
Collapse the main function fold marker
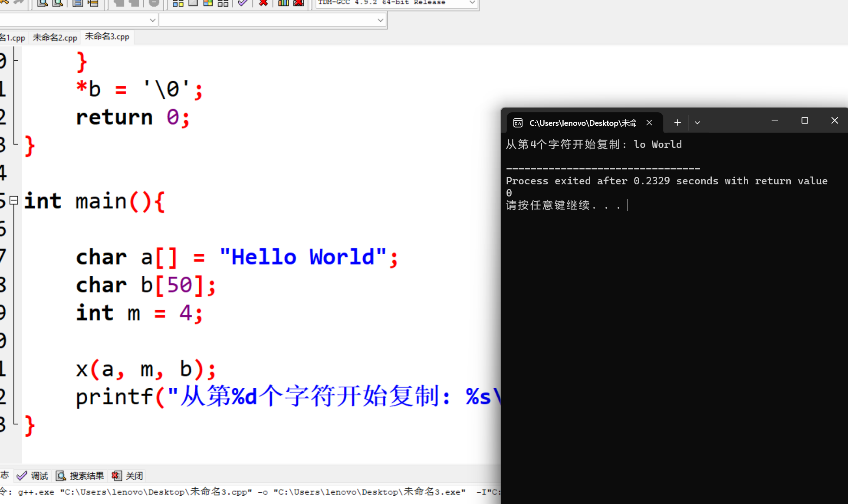tap(14, 200)
